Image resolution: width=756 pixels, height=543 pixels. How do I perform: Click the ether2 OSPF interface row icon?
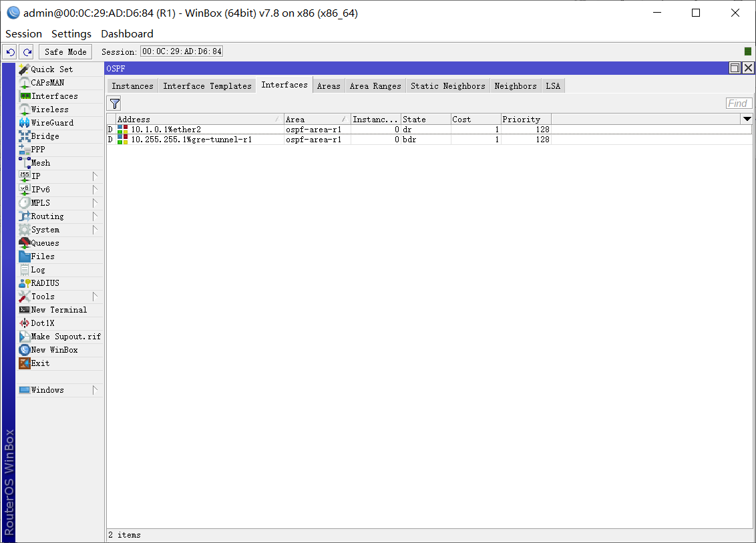tap(122, 130)
